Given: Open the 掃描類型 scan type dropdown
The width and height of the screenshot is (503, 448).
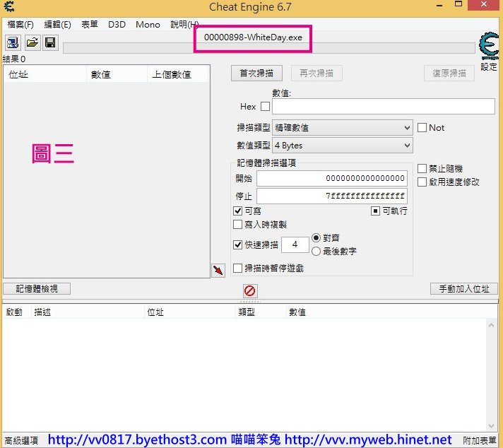Looking at the screenshot, I should [343, 128].
